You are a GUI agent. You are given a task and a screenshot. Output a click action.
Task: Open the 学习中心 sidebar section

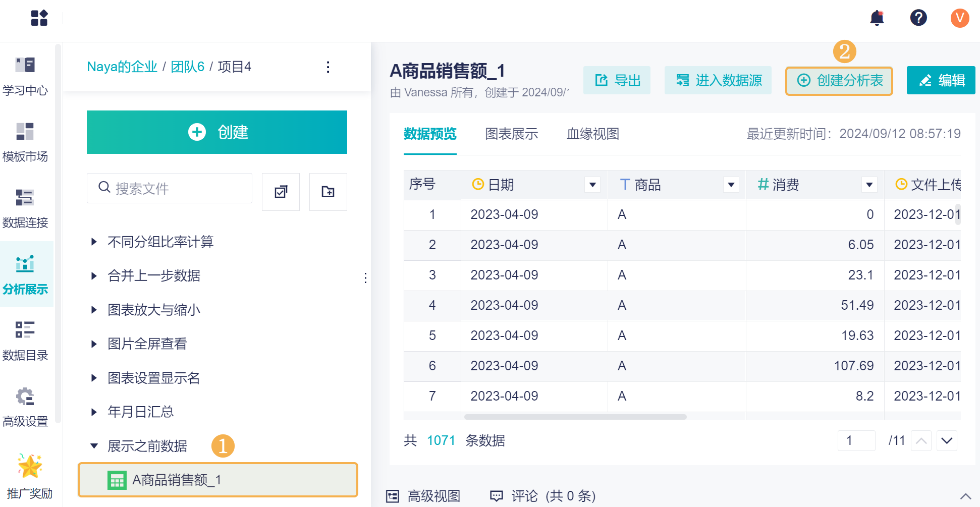coord(25,76)
